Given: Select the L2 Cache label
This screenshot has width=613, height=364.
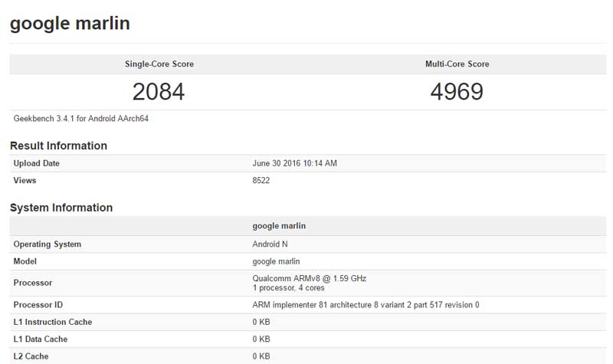Looking at the screenshot, I should (31, 356).
